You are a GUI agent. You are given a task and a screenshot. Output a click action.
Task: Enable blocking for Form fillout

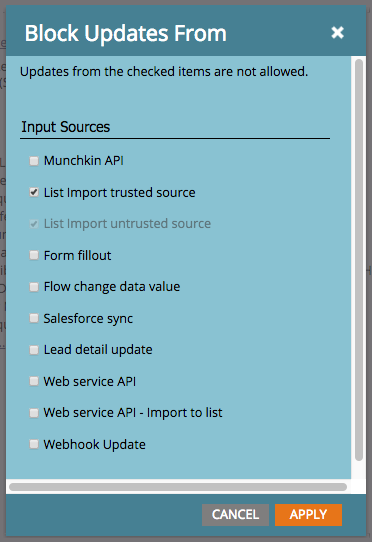tap(34, 255)
